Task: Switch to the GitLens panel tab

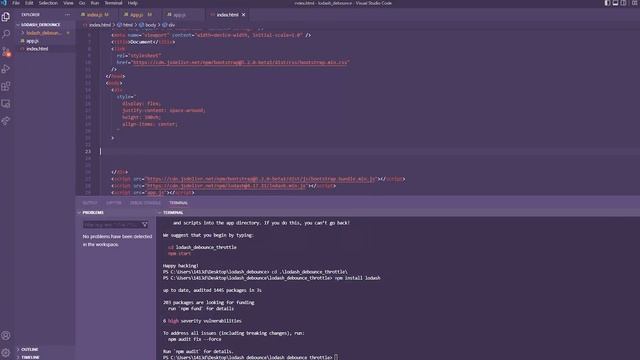Action: tap(114, 203)
